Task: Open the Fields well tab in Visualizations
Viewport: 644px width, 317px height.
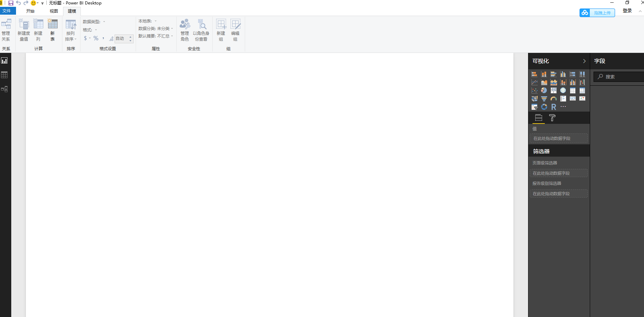Action: click(x=539, y=118)
